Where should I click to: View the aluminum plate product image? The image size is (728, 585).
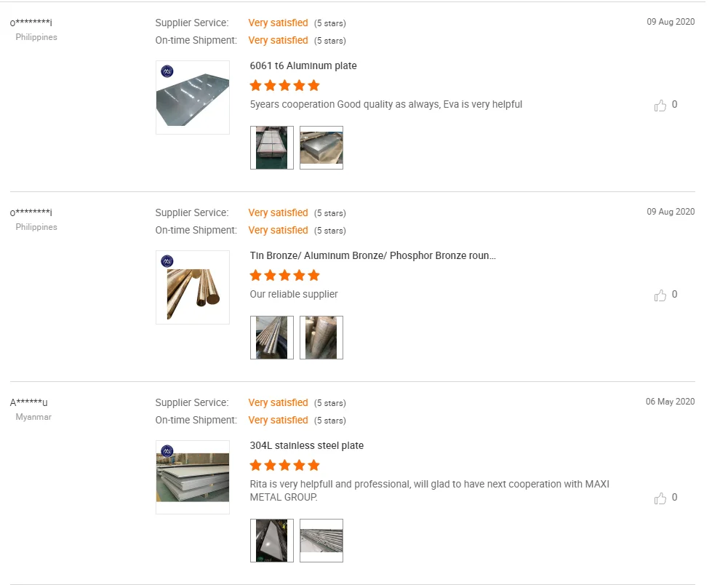[193, 97]
